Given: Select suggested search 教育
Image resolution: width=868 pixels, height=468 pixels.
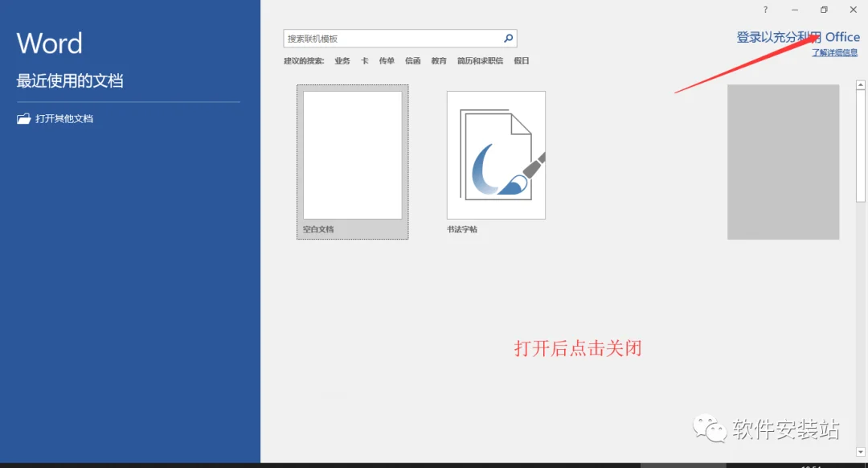Looking at the screenshot, I should click(x=439, y=61).
